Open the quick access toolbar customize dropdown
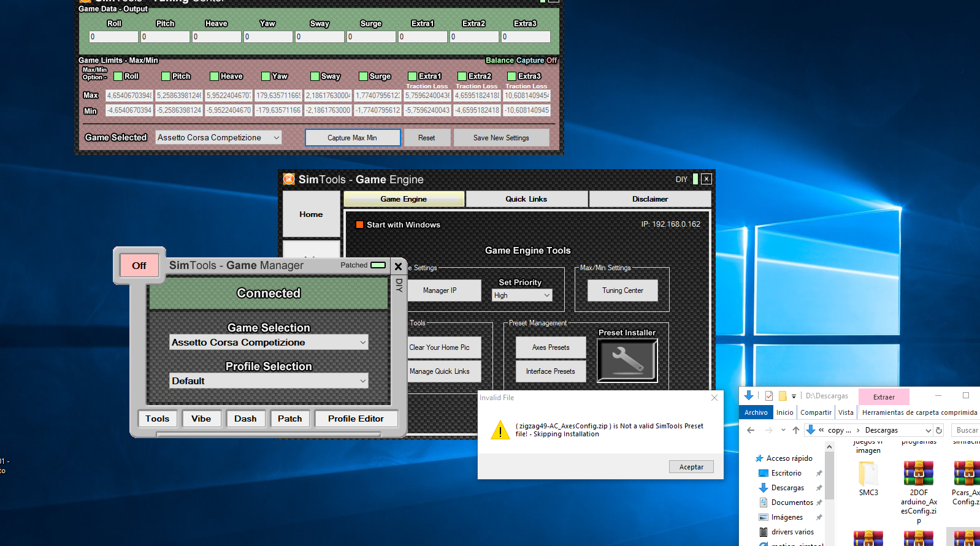 pos(794,396)
